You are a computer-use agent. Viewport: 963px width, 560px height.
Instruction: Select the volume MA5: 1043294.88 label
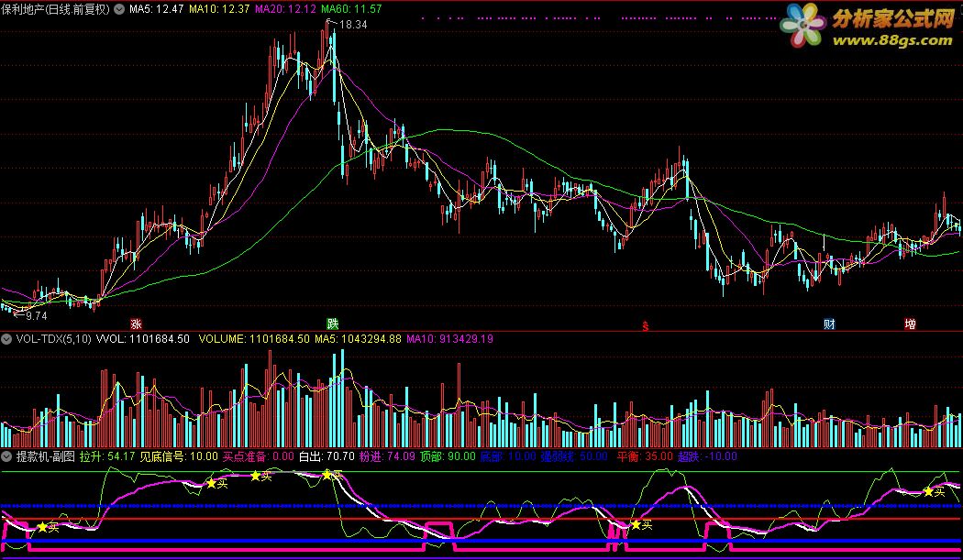358,339
